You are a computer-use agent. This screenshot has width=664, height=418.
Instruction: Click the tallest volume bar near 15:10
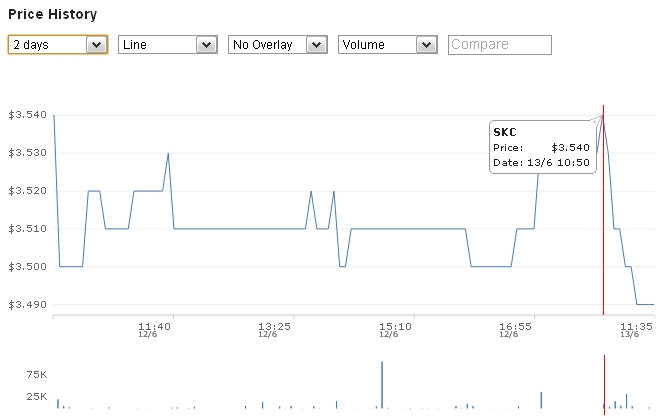pos(382,385)
